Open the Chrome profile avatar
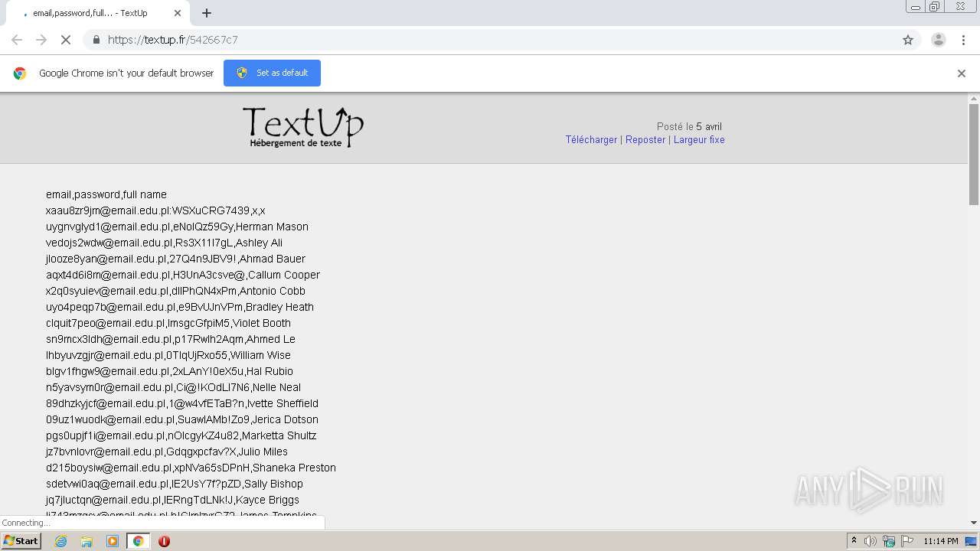Viewport: 980px width, 551px height. click(939, 40)
